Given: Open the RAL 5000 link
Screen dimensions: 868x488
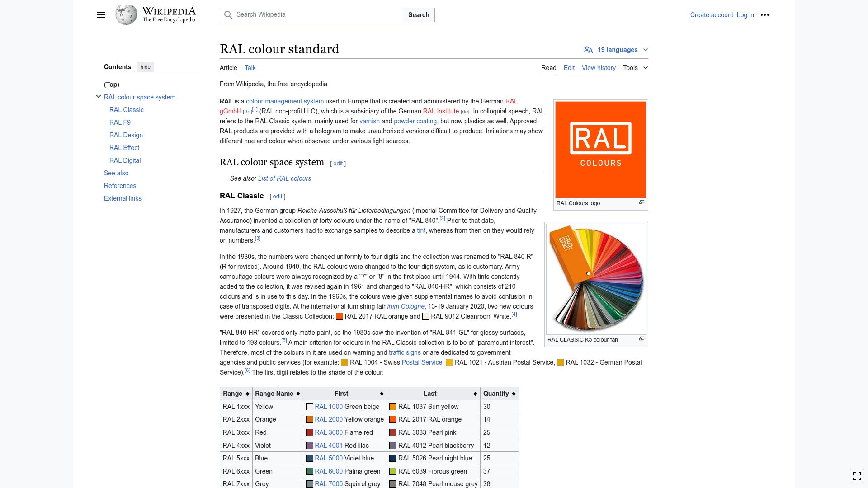Looking at the screenshot, I should point(329,458).
